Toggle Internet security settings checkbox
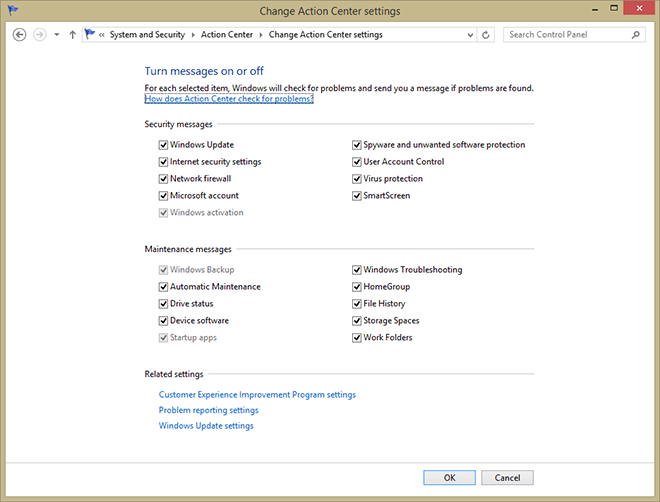 (x=163, y=162)
